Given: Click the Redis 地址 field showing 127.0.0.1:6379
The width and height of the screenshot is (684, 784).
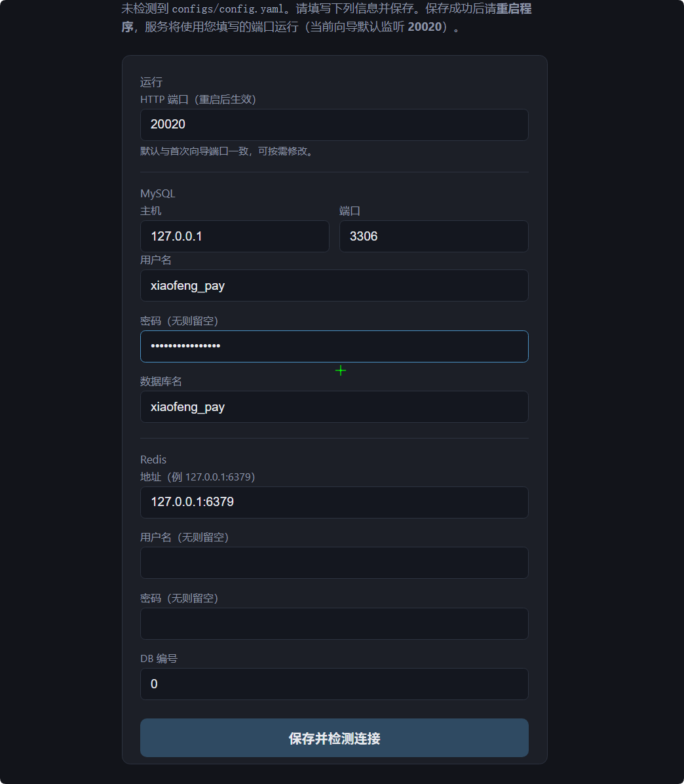Looking at the screenshot, I should click(334, 502).
